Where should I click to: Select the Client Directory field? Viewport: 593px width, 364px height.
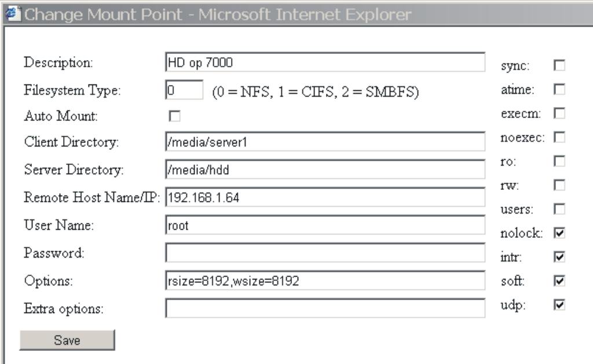tap(325, 142)
